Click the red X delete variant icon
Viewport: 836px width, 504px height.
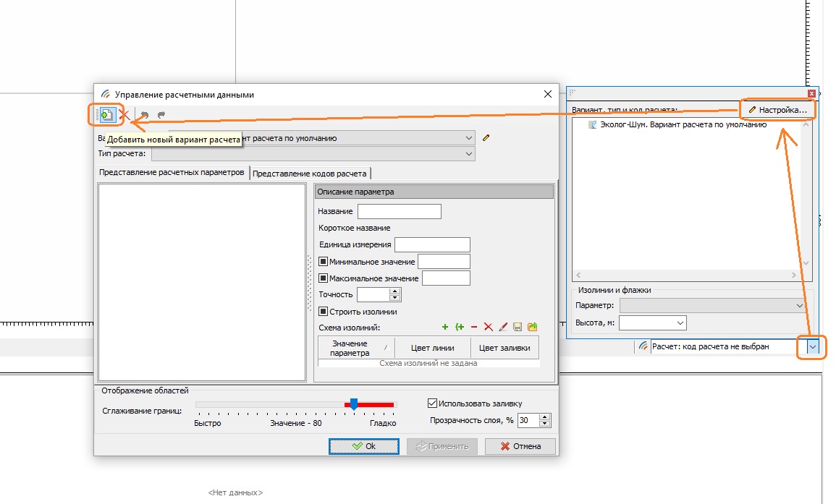(x=124, y=114)
